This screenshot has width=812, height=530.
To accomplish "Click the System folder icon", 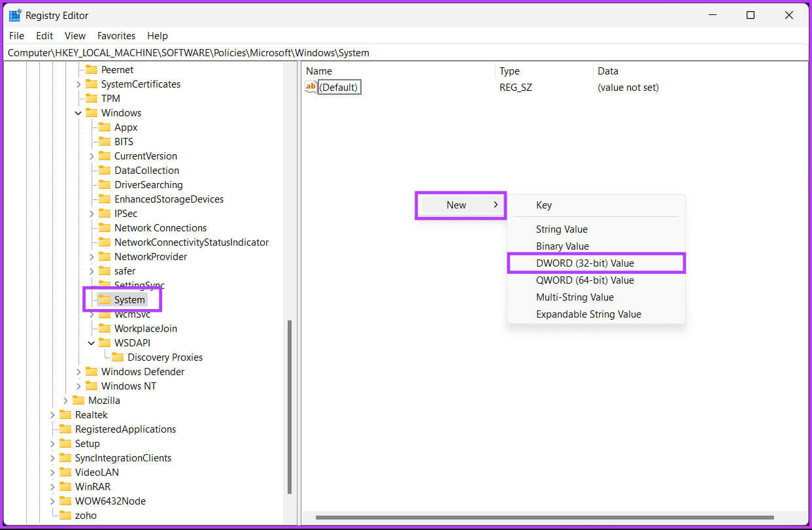I will tap(105, 300).
